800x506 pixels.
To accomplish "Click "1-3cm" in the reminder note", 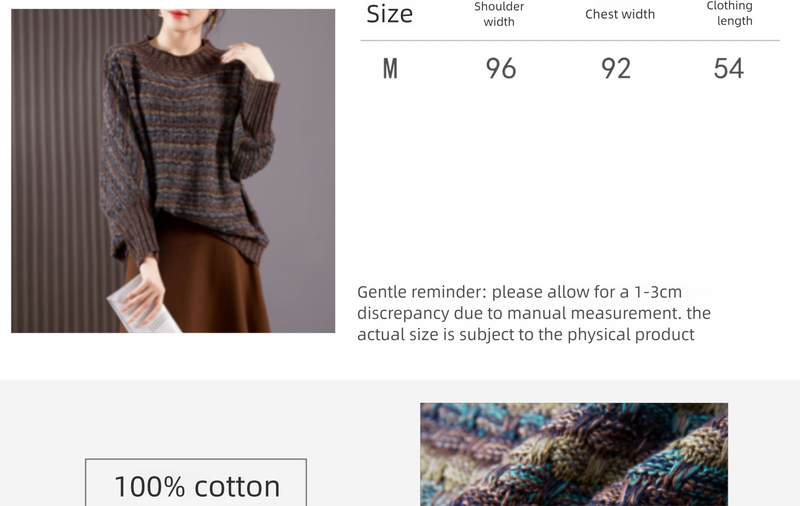I will [x=658, y=292].
